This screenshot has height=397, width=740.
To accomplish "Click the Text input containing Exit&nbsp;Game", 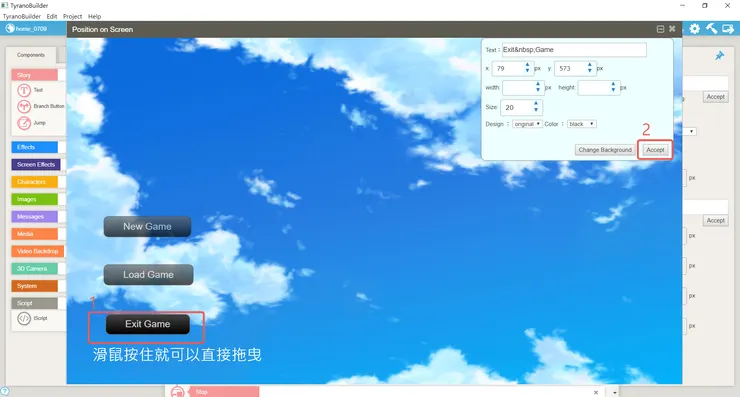I will coord(574,50).
